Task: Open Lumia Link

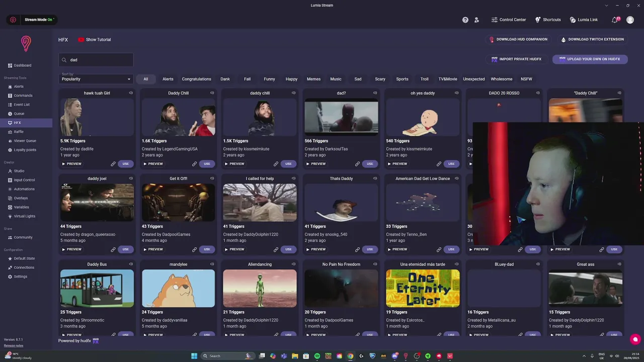Action: 584,20
